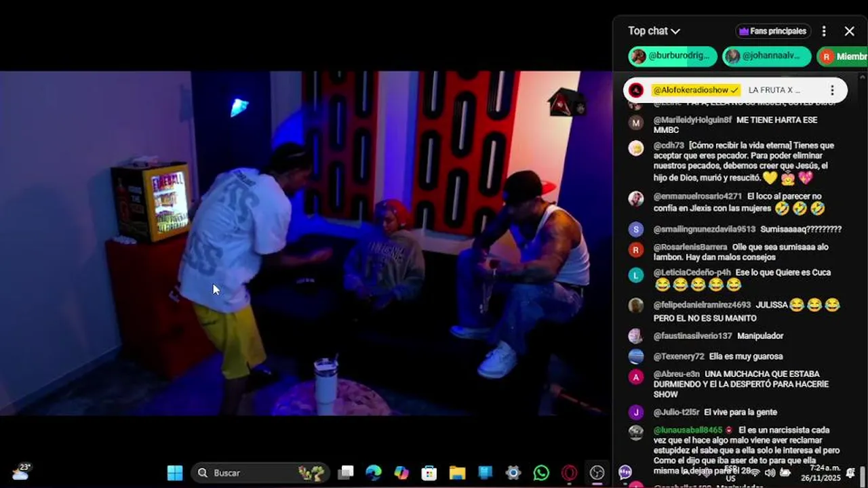Open the Fans principales leaderboard
868x488 pixels.
tap(773, 31)
